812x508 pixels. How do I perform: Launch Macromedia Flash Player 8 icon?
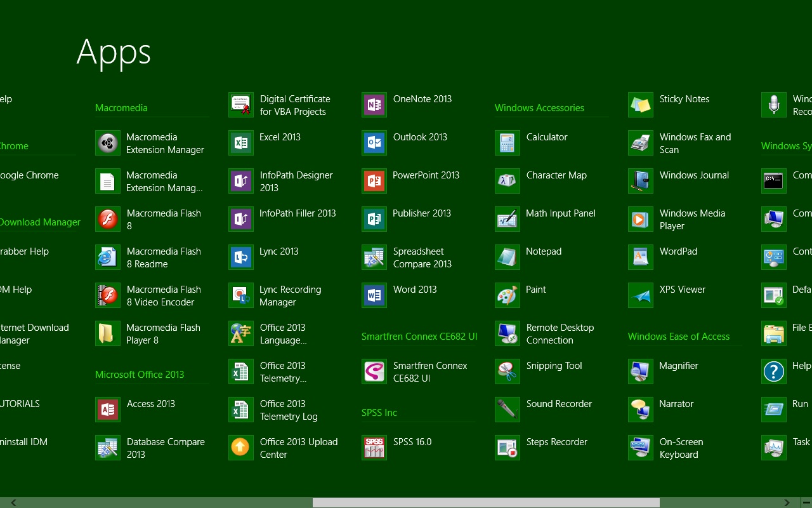tap(108, 333)
